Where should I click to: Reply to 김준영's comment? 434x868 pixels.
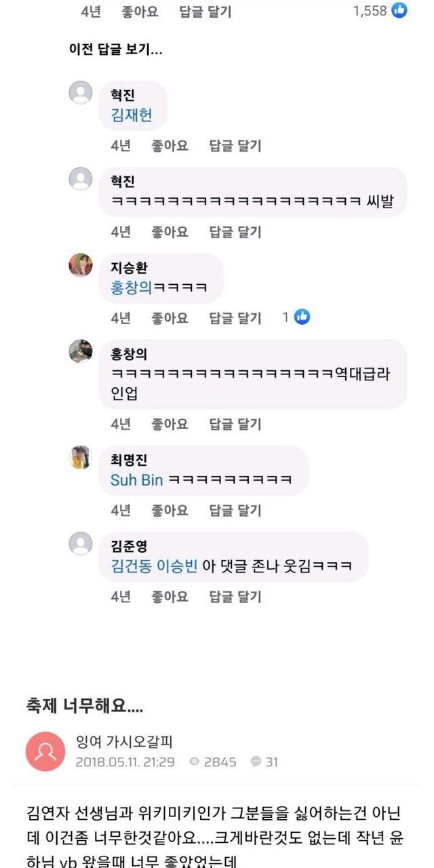235,597
